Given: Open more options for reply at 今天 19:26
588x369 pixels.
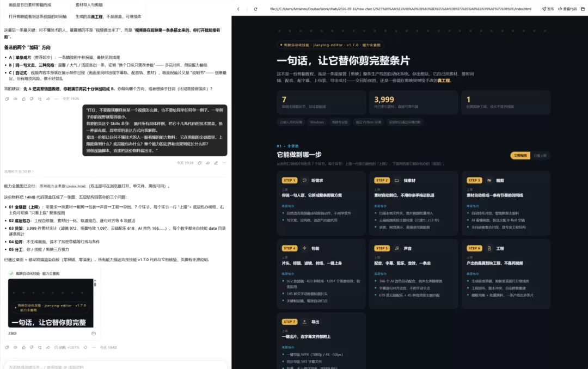Looking at the screenshot, I should 56,99.
